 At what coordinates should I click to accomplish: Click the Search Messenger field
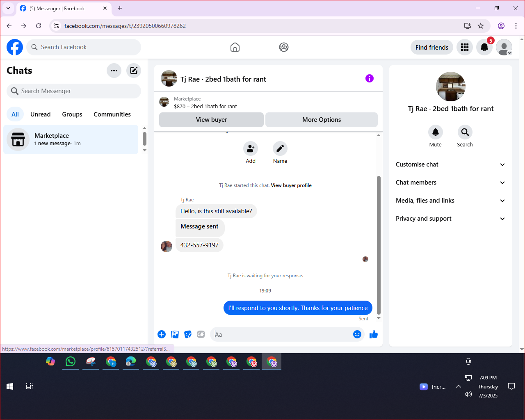point(74,91)
